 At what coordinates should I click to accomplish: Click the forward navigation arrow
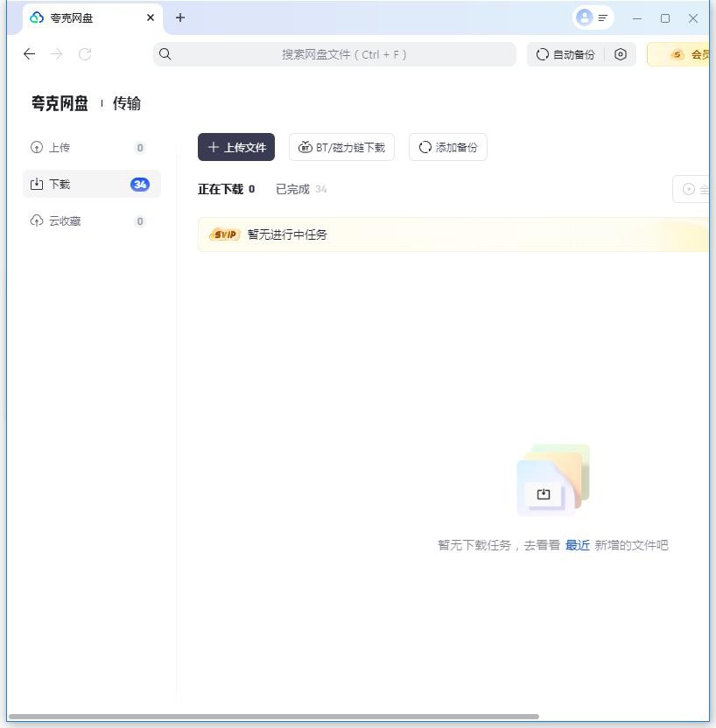57,54
